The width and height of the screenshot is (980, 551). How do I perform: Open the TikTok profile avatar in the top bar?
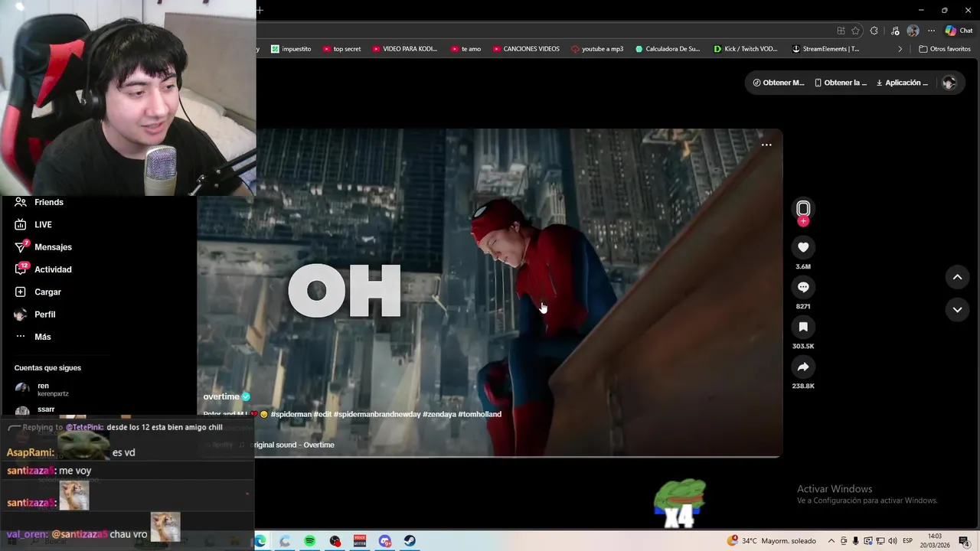click(949, 83)
